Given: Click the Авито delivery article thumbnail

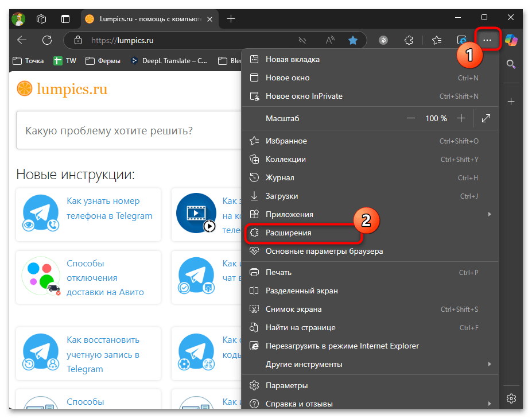Looking at the screenshot, I should (x=41, y=276).
